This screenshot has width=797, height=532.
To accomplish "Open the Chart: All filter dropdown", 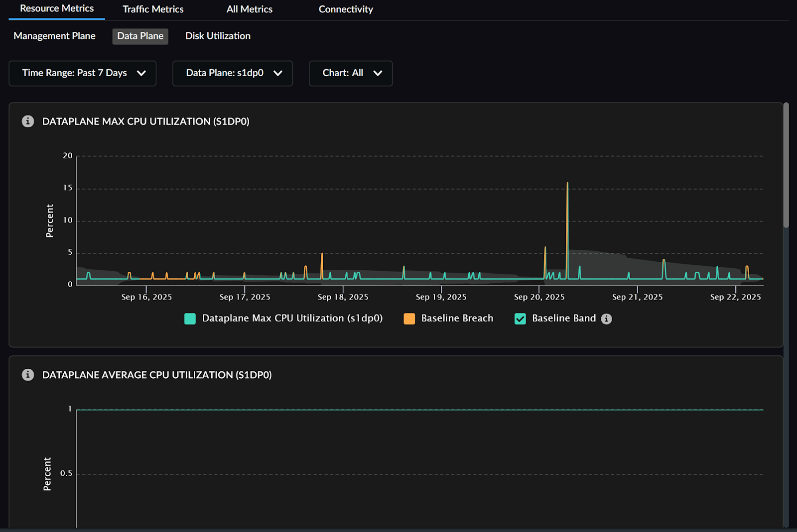I will [343, 73].
